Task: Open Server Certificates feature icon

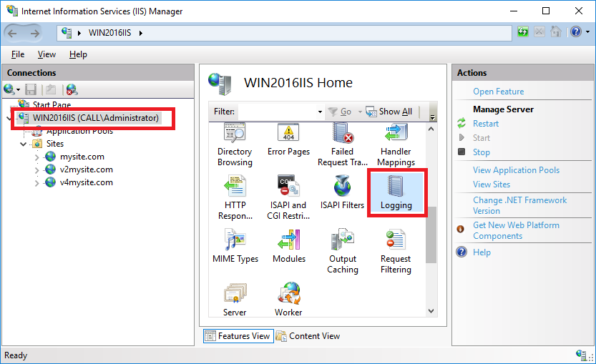Action: (x=235, y=300)
